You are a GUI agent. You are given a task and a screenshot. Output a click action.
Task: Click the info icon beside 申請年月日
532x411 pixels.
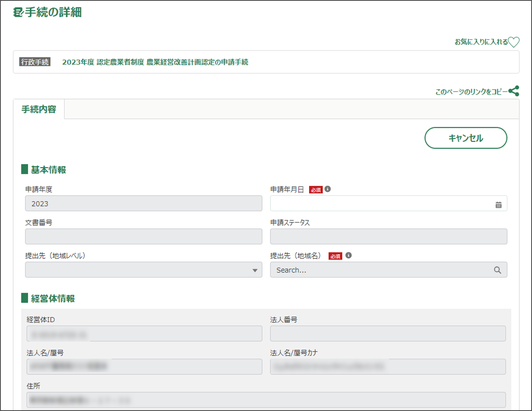pyautogui.click(x=328, y=189)
